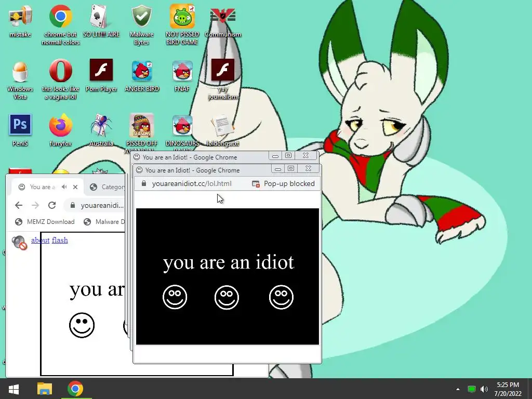Close the front 'You are an Idiot!' popup
Image resolution: width=532 pixels, height=399 pixels.
point(308,168)
